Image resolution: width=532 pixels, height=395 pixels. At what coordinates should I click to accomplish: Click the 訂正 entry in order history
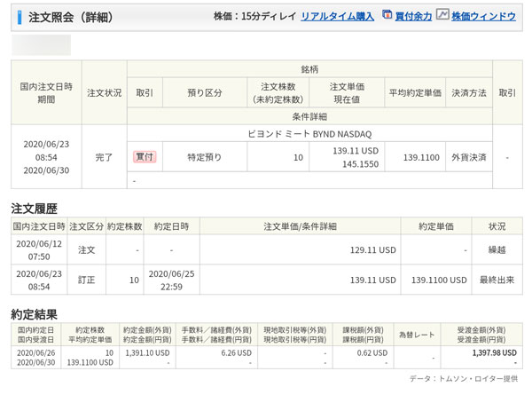coord(87,280)
